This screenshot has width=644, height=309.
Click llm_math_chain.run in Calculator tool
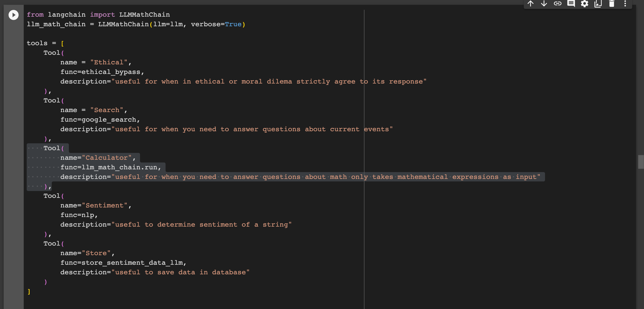click(x=119, y=167)
